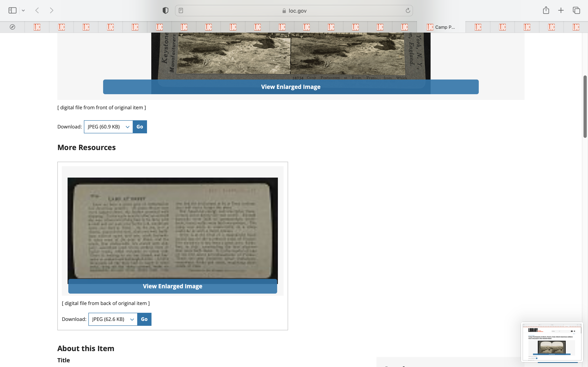Viewport: 588px width, 367px height.
Task: Click Go next to JPEG (60.9 KB)
Action: (140, 127)
